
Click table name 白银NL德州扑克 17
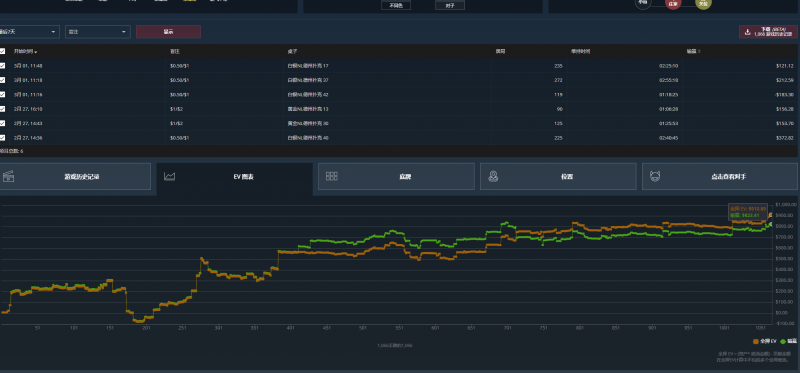point(308,66)
